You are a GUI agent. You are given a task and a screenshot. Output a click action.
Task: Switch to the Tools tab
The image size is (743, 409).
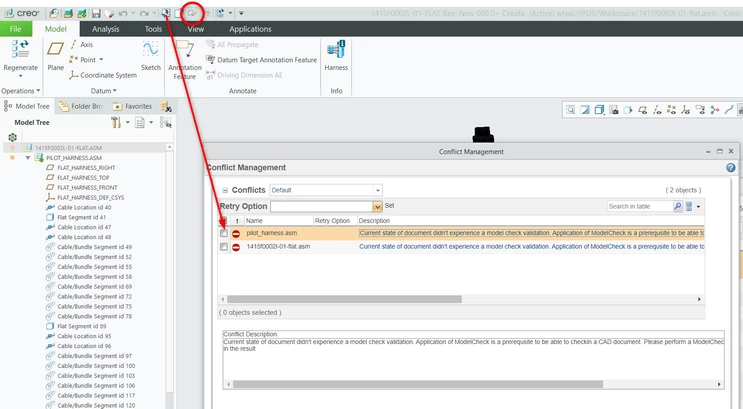pos(153,29)
